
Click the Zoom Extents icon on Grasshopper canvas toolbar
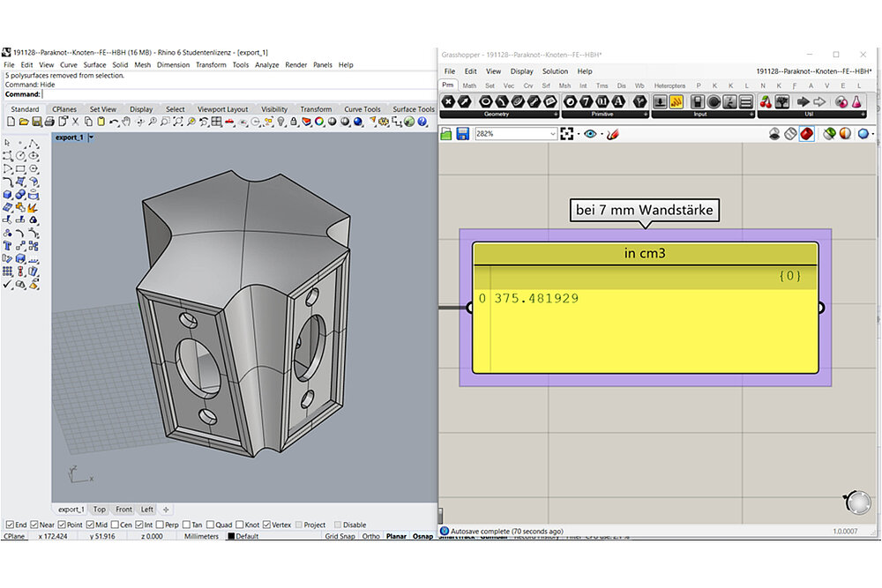point(566,134)
